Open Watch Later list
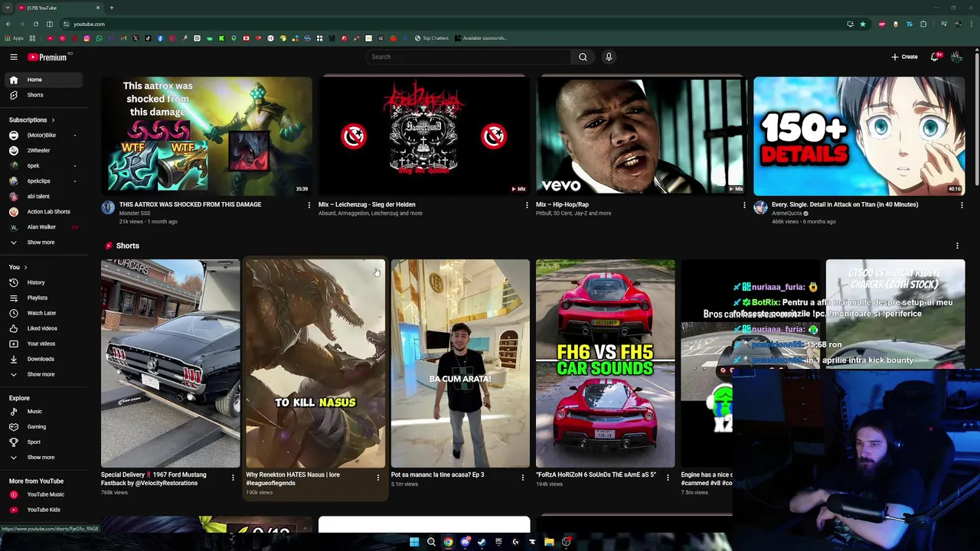980x551 pixels. 44,313
